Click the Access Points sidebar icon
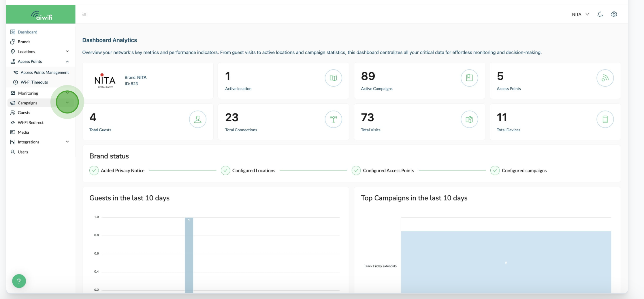The height and width of the screenshot is (299, 644). (x=13, y=61)
